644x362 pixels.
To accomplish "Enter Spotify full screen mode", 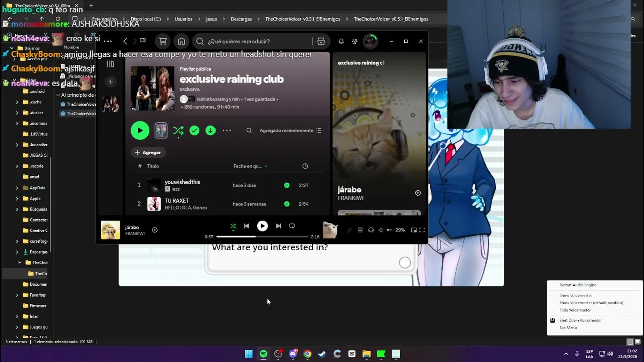I will click(x=422, y=230).
